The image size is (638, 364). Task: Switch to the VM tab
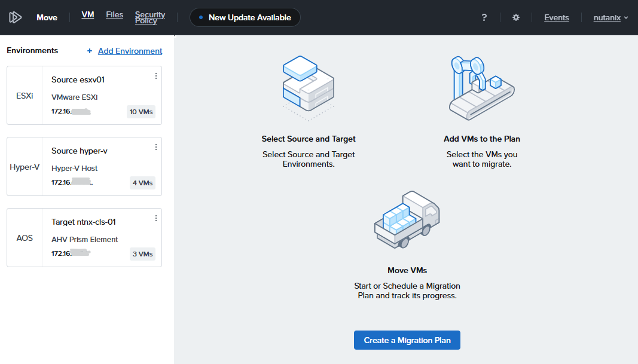click(x=88, y=14)
